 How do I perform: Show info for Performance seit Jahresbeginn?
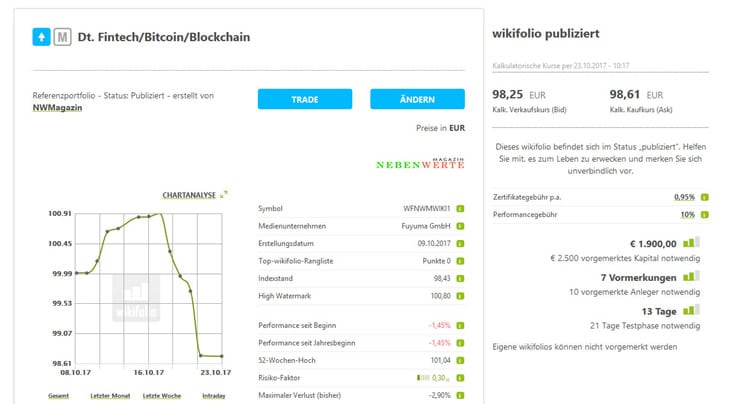460,343
